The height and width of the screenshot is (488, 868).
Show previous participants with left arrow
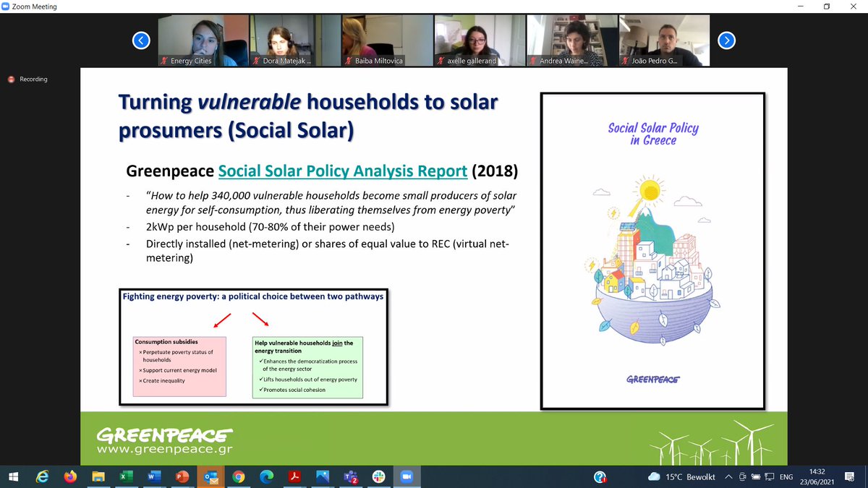pyautogui.click(x=142, y=40)
